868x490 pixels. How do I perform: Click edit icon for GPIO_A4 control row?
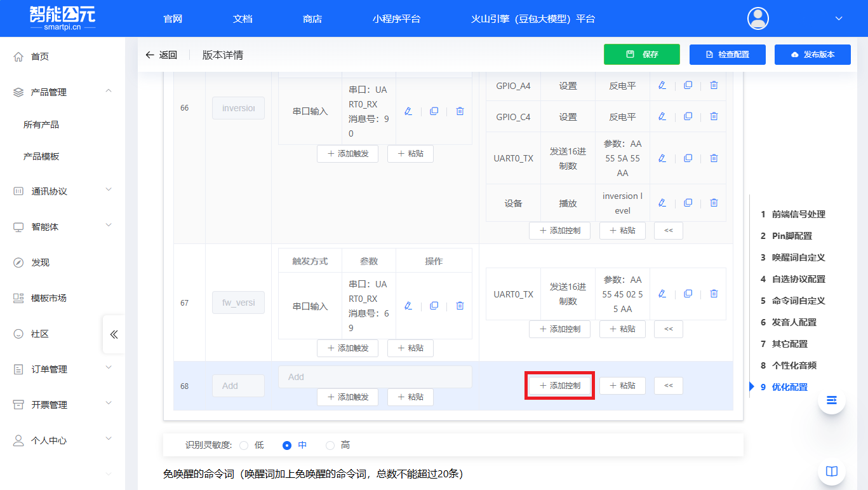662,85
